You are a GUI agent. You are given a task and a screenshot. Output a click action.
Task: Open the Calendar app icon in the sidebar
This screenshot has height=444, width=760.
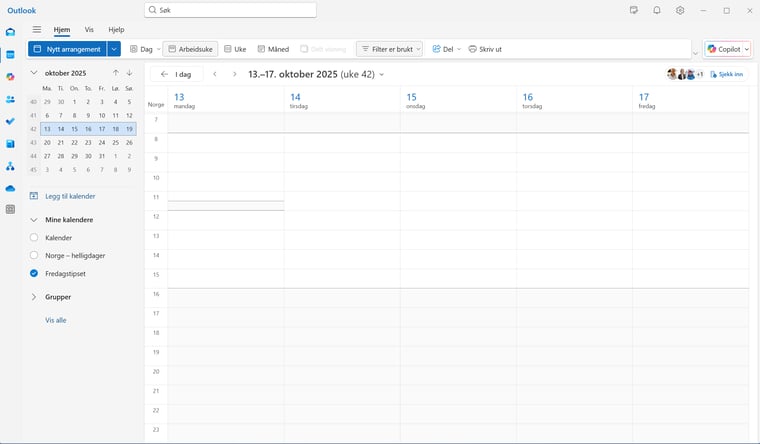[x=10, y=55]
